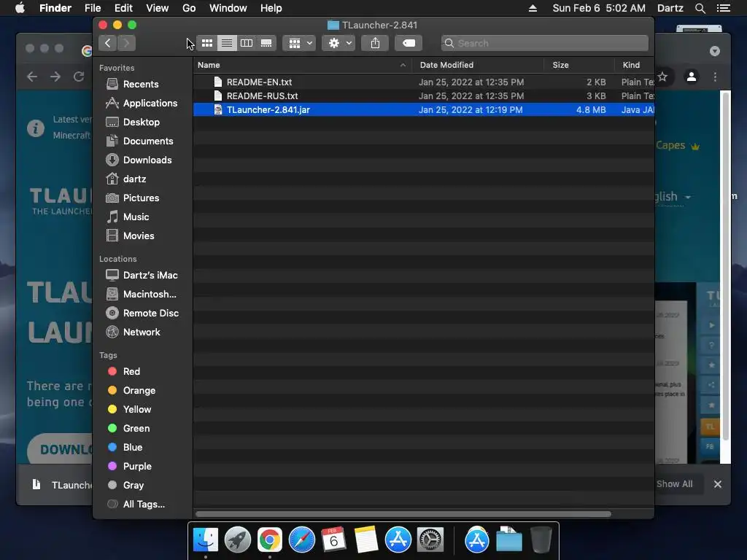
Task: Open the Edit menu
Action: [123, 8]
